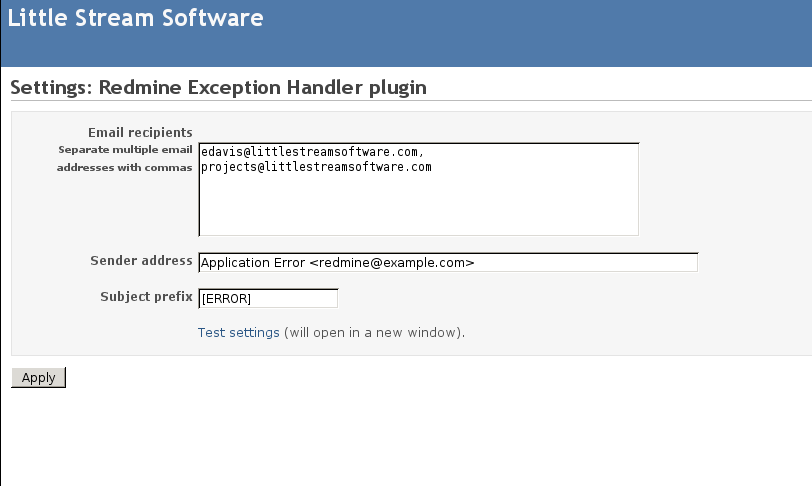812x486 pixels.
Task: Click the 'Separate multiple email addresses with commas' hint
Action: 125,159
